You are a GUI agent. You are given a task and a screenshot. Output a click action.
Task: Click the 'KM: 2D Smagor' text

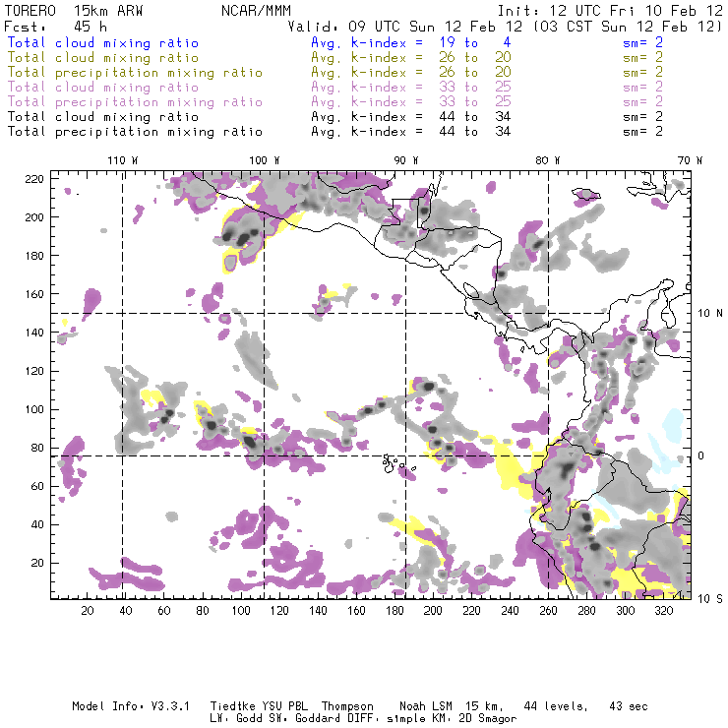(473, 719)
